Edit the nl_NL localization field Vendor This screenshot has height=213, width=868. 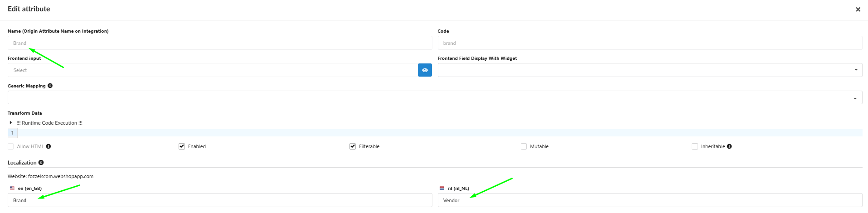click(650, 200)
